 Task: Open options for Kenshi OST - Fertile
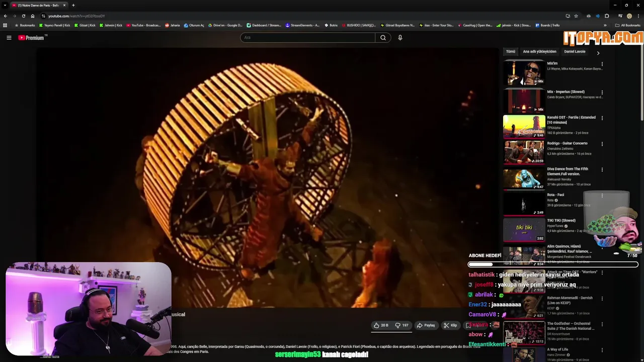602,118
